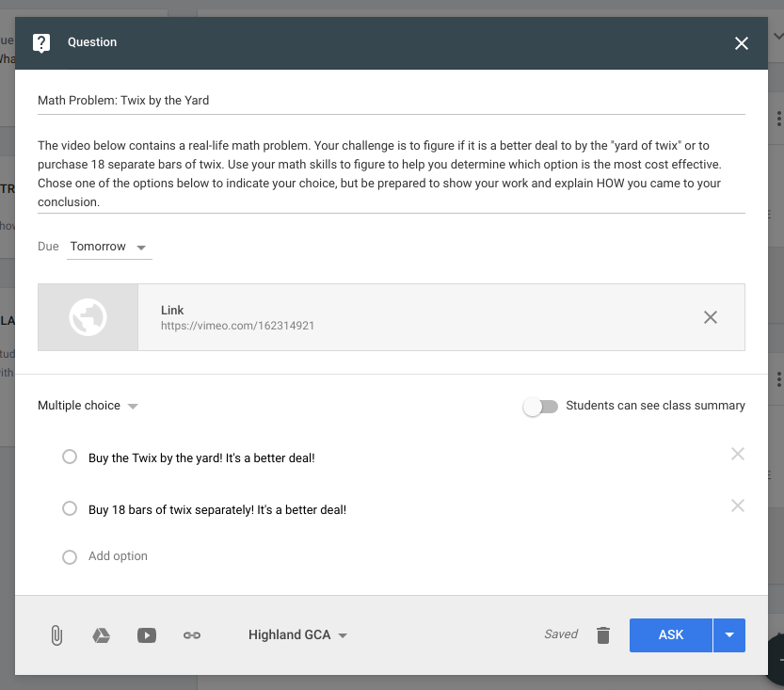Open Google Drive attachment picker

click(102, 635)
